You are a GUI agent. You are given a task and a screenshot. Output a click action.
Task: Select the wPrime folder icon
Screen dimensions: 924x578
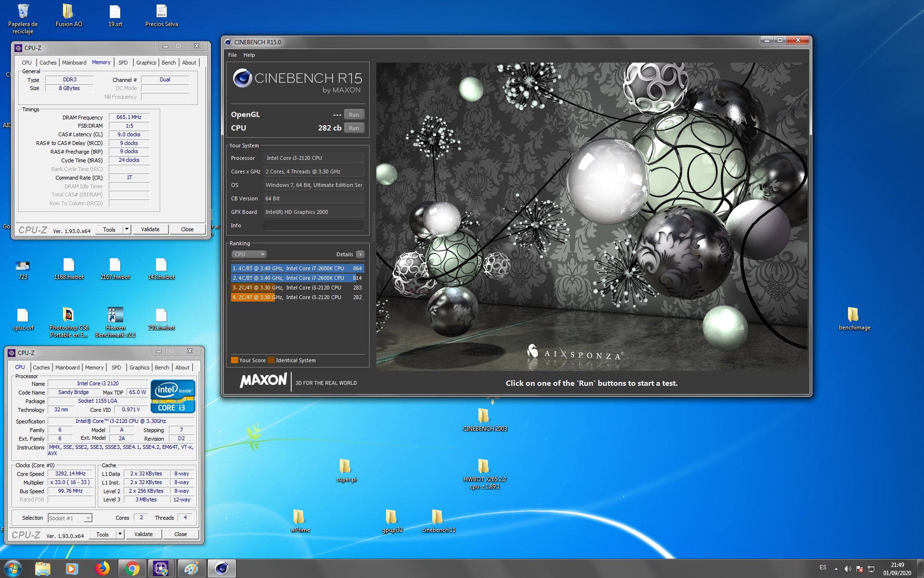(300, 521)
